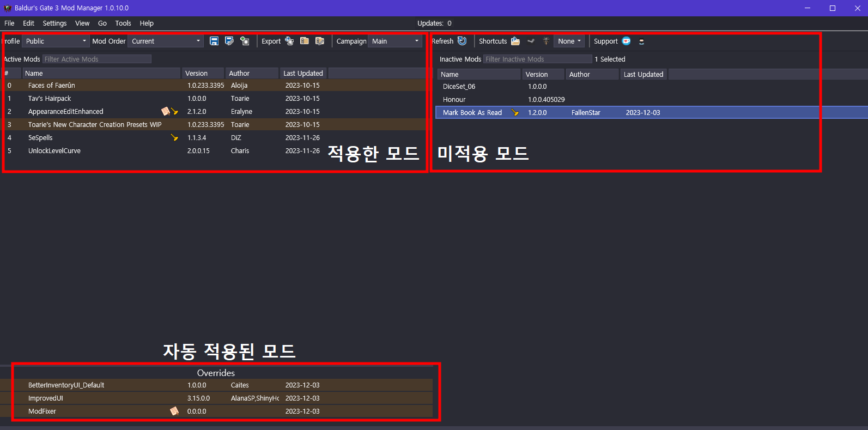
Task: Open the Campaign dropdown showing Main
Action: (x=395, y=41)
